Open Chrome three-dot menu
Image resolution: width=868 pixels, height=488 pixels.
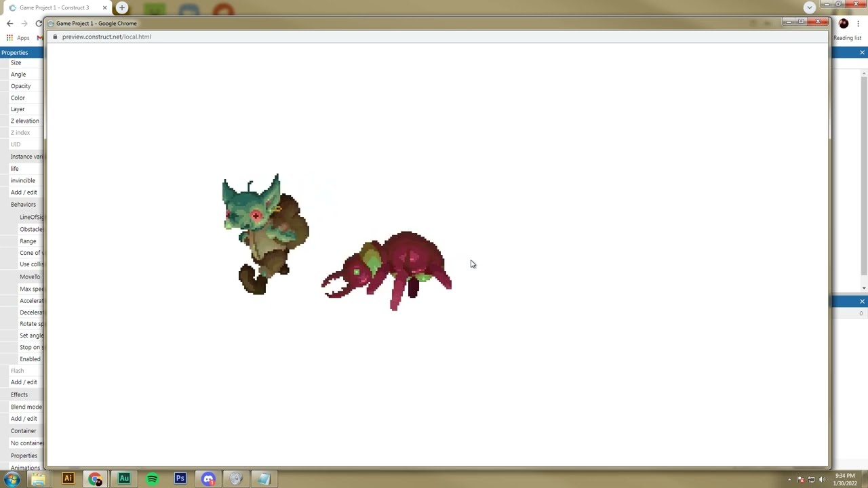coord(859,24)
